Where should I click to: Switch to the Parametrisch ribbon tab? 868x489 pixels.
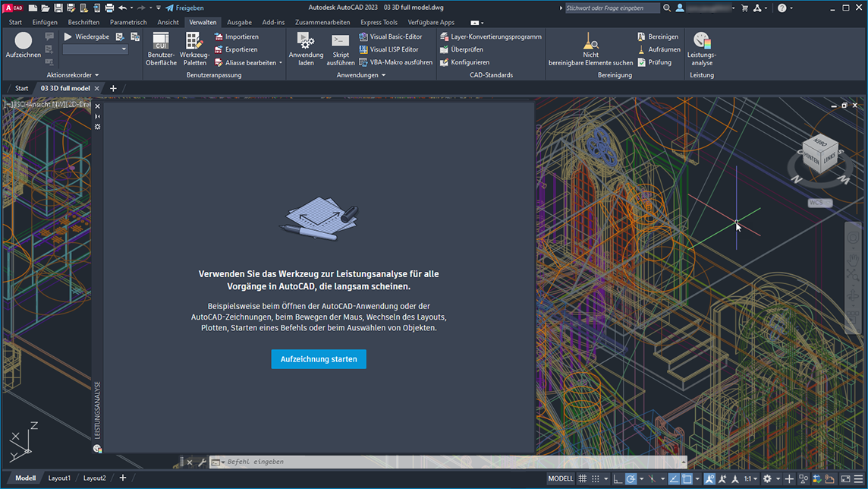(x=128, y=22)
